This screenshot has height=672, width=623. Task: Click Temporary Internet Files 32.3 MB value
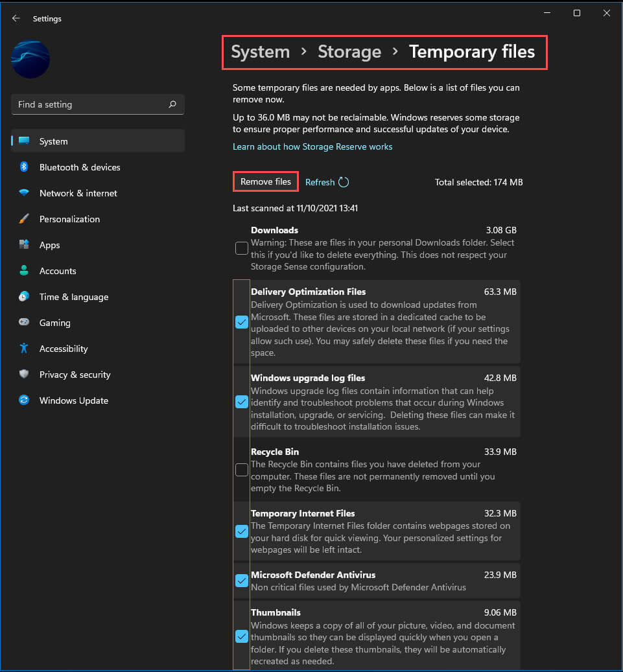point(500,513)
